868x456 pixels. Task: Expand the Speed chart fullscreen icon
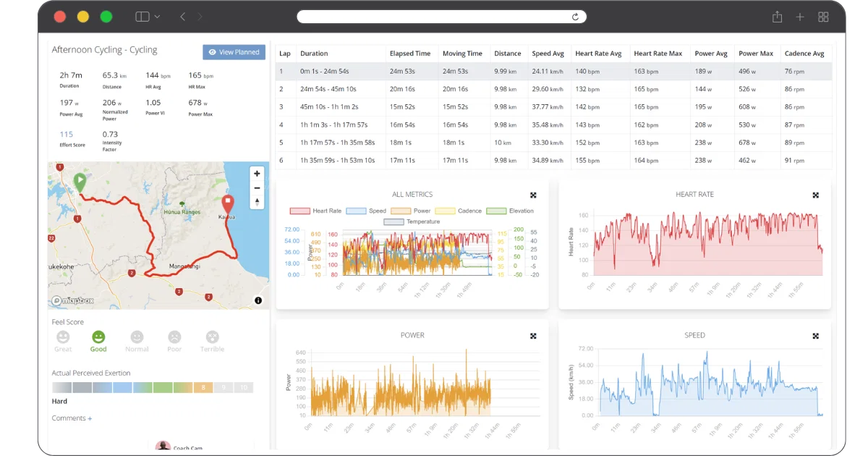click(x=815, y=336)
